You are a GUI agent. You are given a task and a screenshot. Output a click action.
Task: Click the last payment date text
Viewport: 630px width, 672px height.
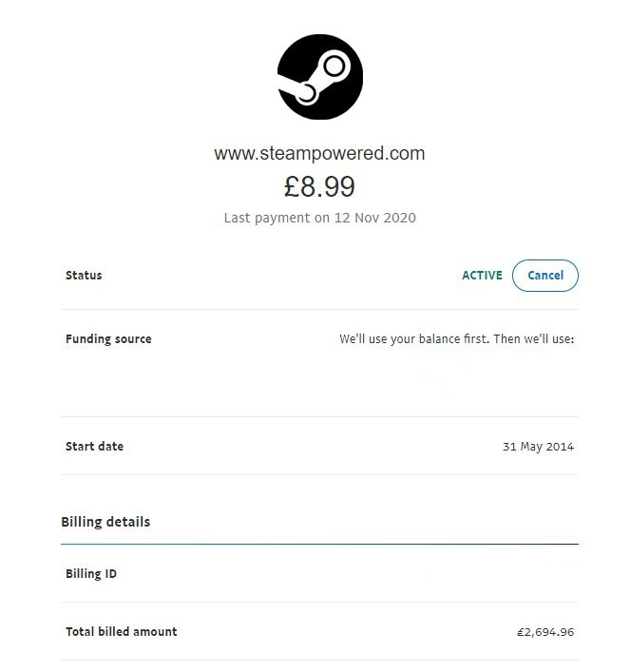[x=319, y=218]
